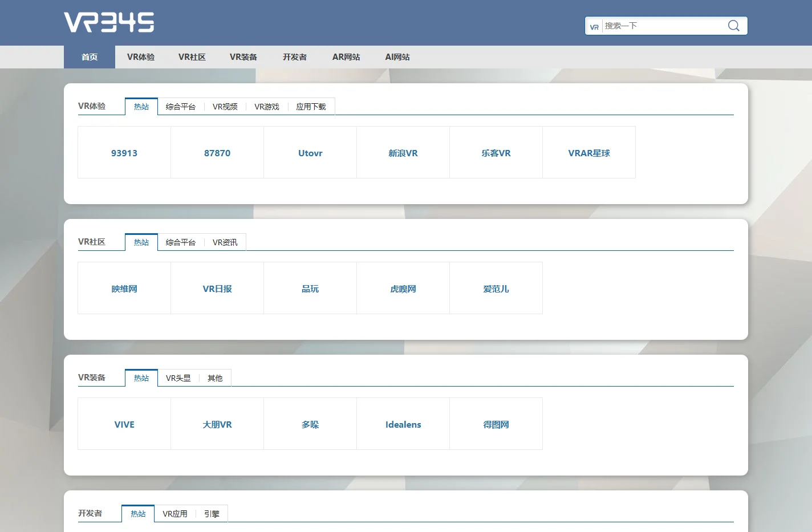Open the AI网站 navigation menu item
This screenshot has height=532, width=812.
point(397,57)
